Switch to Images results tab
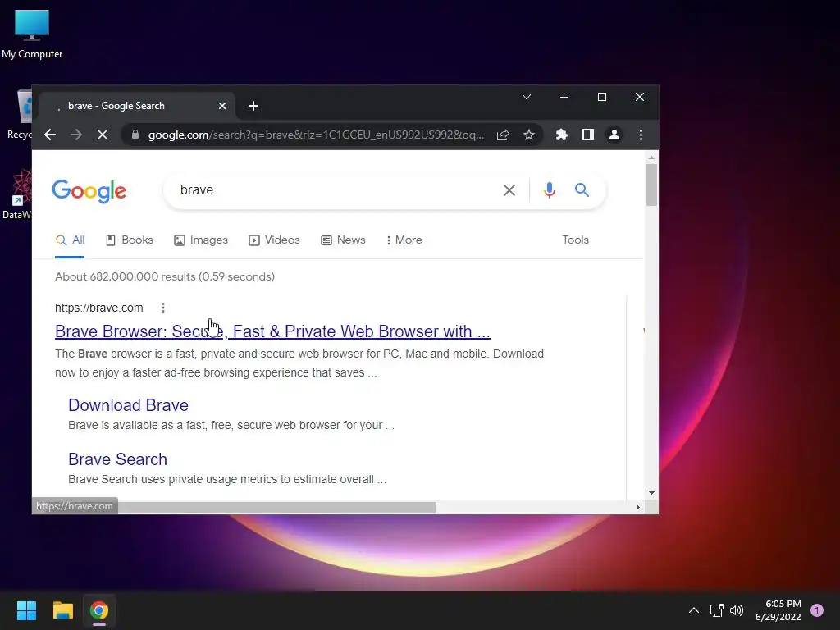This screenshot has width=840, height=630. [201, 240]
